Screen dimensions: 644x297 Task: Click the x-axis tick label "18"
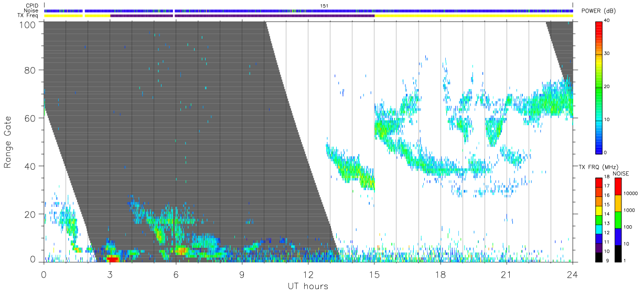point(440,274)
